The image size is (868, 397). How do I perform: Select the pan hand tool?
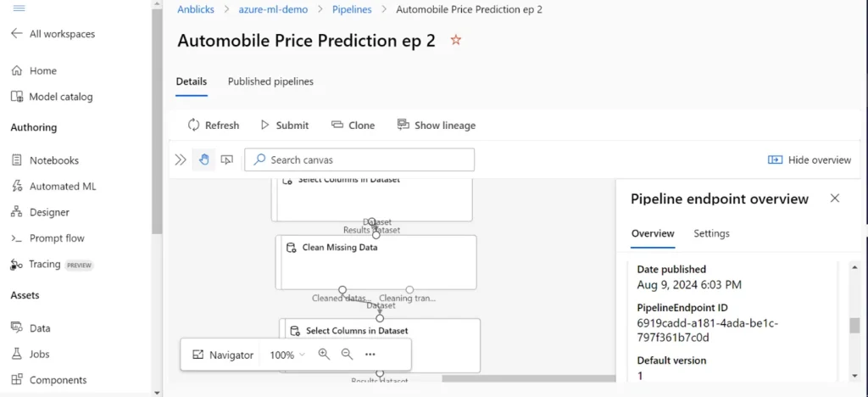point(203,159)
